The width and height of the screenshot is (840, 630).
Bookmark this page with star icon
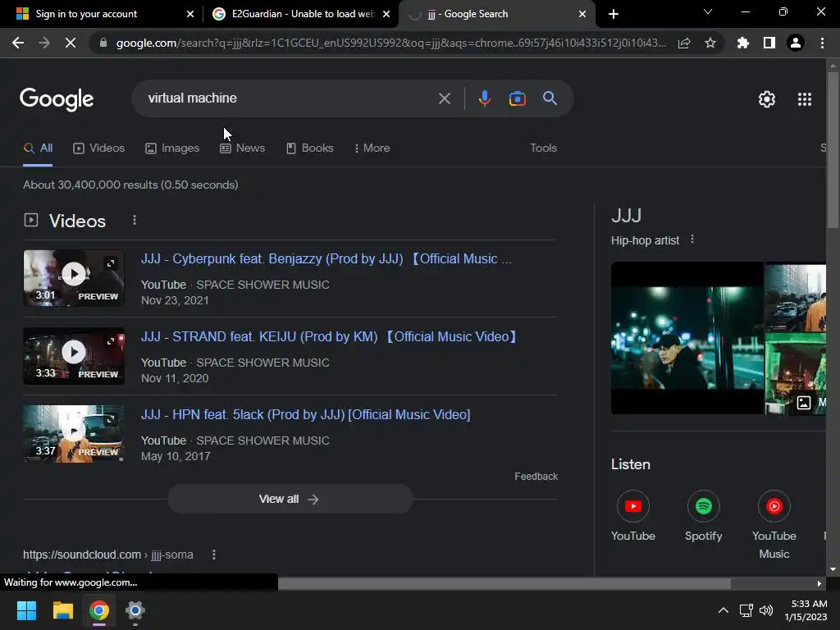pos(710,43)
